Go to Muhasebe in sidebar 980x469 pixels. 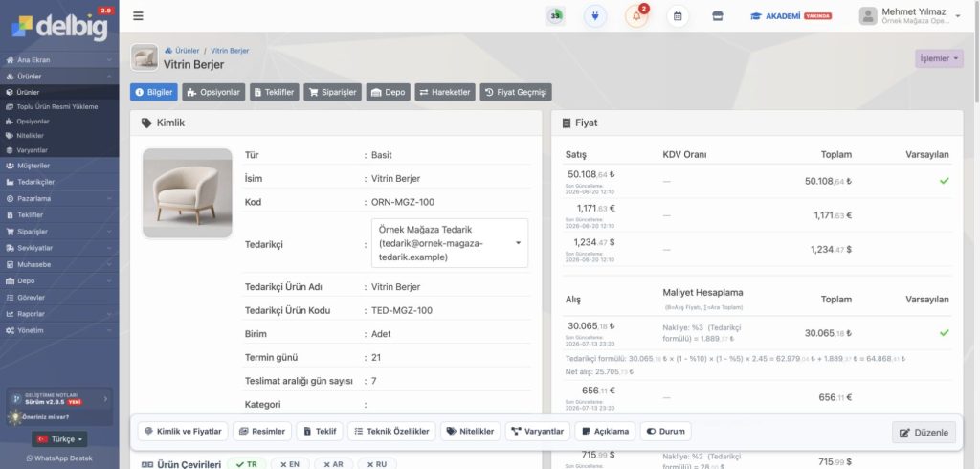(59, 264)
